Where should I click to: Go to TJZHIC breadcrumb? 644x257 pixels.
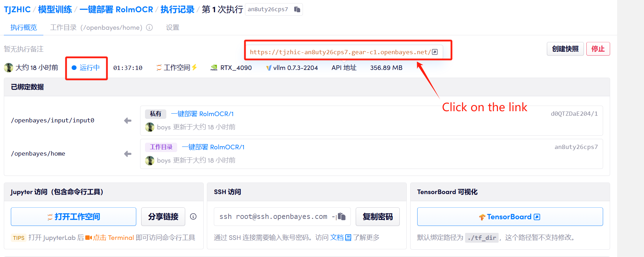click(x=17, y=9)
